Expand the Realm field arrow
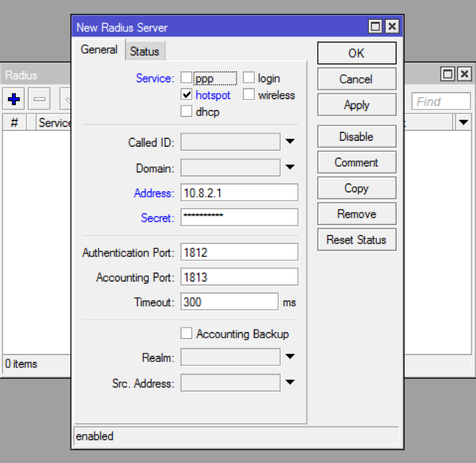 [x=290, y=357]
